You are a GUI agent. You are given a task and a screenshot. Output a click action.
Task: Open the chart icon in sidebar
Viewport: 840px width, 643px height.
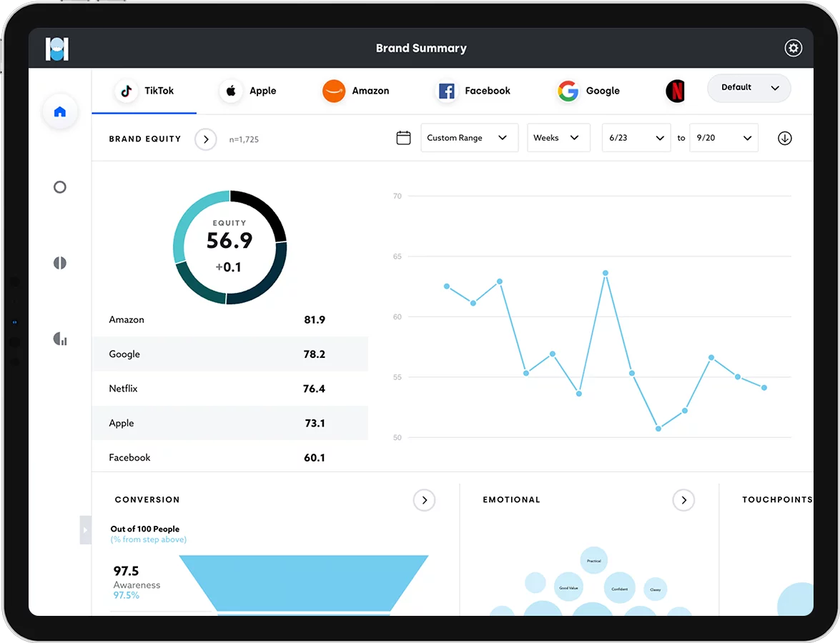coord(60,339)
